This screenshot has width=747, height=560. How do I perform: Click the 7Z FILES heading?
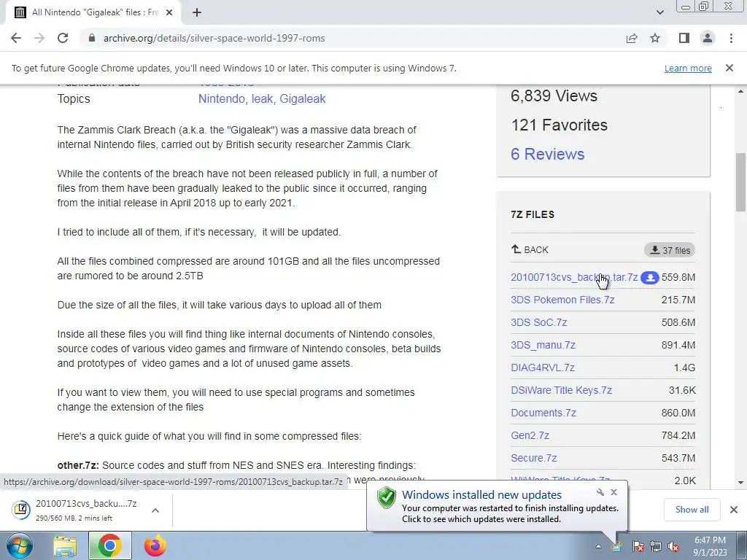tap(533, 214)
